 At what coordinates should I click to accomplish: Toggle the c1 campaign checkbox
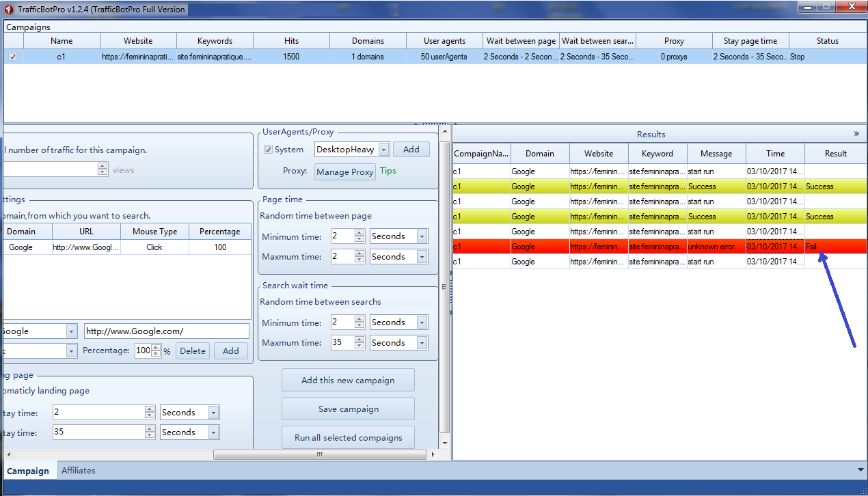12,57
